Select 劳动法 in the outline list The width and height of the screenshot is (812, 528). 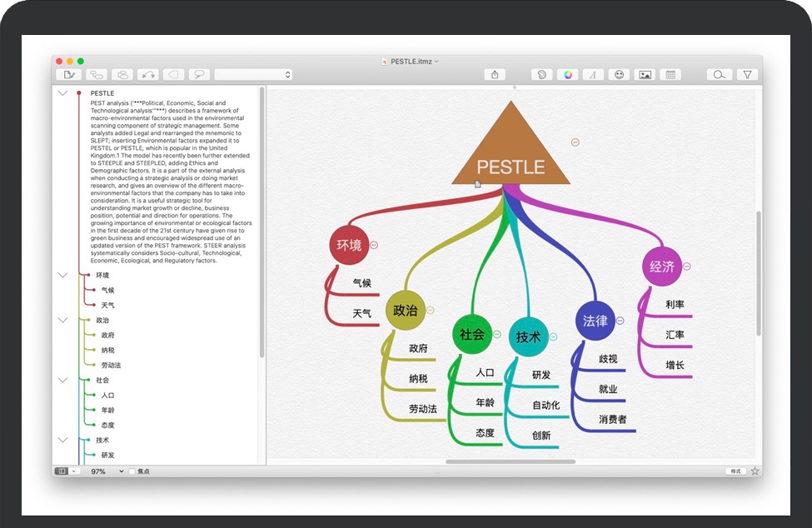point(111,365)
